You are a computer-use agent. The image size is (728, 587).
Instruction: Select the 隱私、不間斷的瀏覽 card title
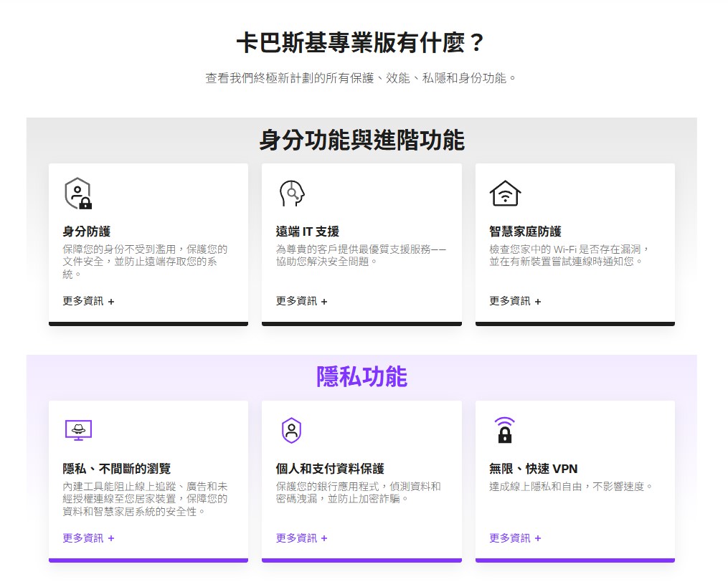pyautogui.click(x=117, y=469)
